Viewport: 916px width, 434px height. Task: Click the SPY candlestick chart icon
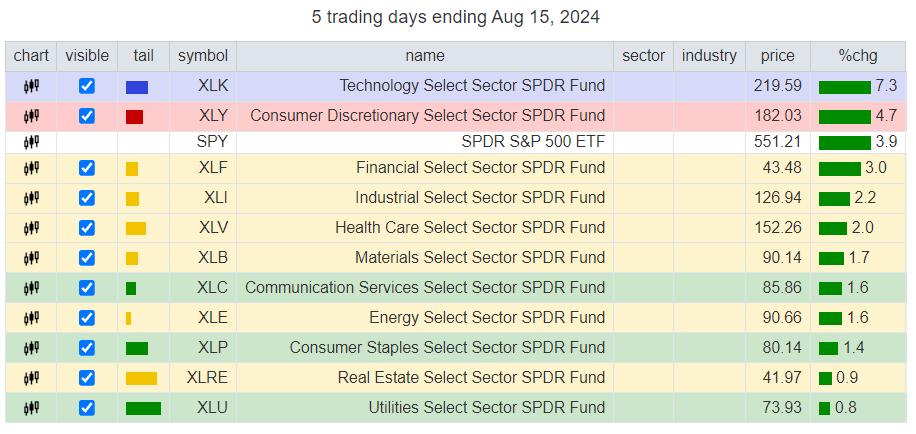pyautogui.click(x=31, y=142)
